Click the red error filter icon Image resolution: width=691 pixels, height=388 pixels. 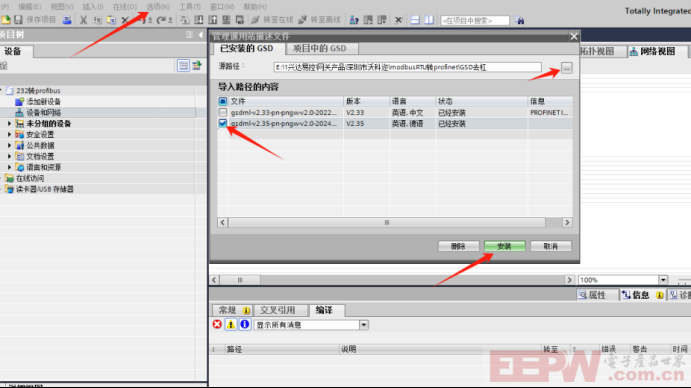(217, 325)
